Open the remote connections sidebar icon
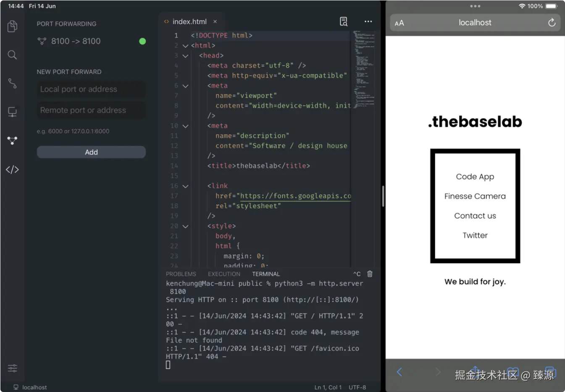 click(x=12, y=112)
